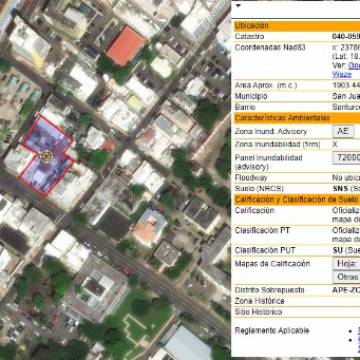Select the Distrito Sobrepuesto APE-ZC value
360x360 pixels.
(346, 290)
